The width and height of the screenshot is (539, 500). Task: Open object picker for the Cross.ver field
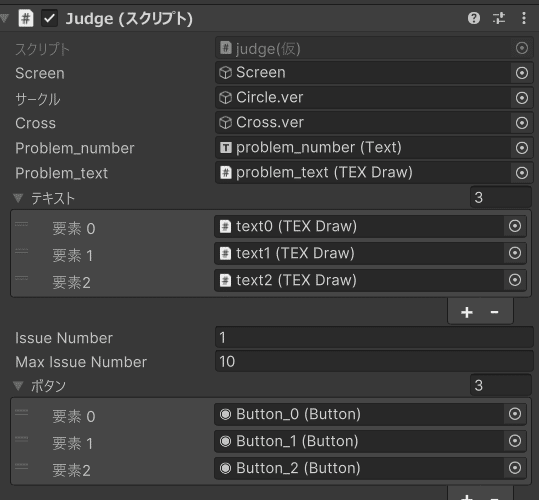tap(522, 123)
